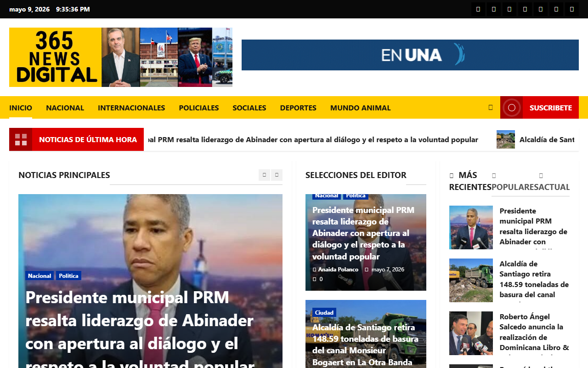Open the main headline about Presidente municipal PRM
This screenshot has width=588, height=368.
click(140, 328)
